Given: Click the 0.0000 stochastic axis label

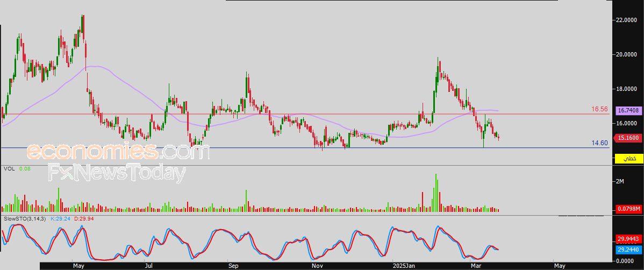Looking at the screenshot, I should pyautogui.click(x=626, y=260).
